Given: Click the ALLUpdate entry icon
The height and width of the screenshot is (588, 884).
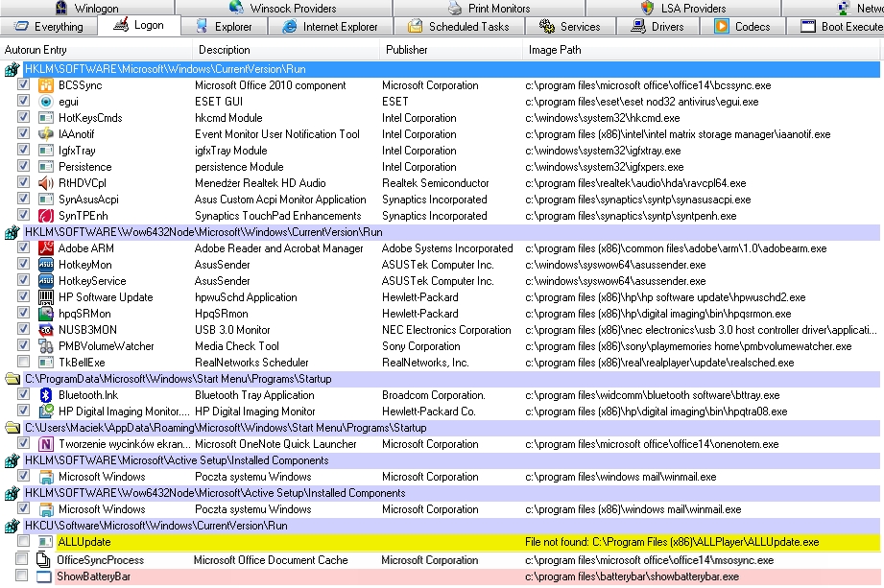Looking at the screenshot, I should [44, 542].
